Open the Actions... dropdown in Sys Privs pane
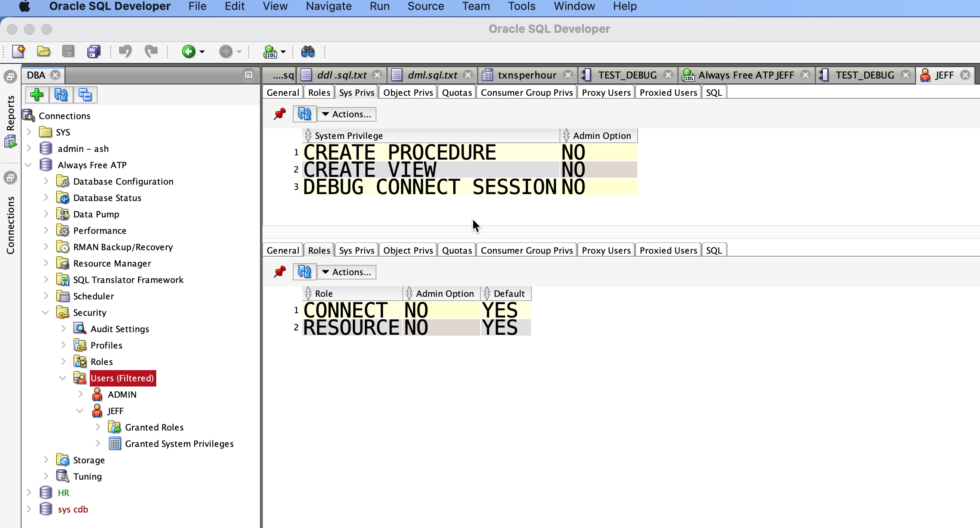The image size is (980, 528). click(347, 114)
